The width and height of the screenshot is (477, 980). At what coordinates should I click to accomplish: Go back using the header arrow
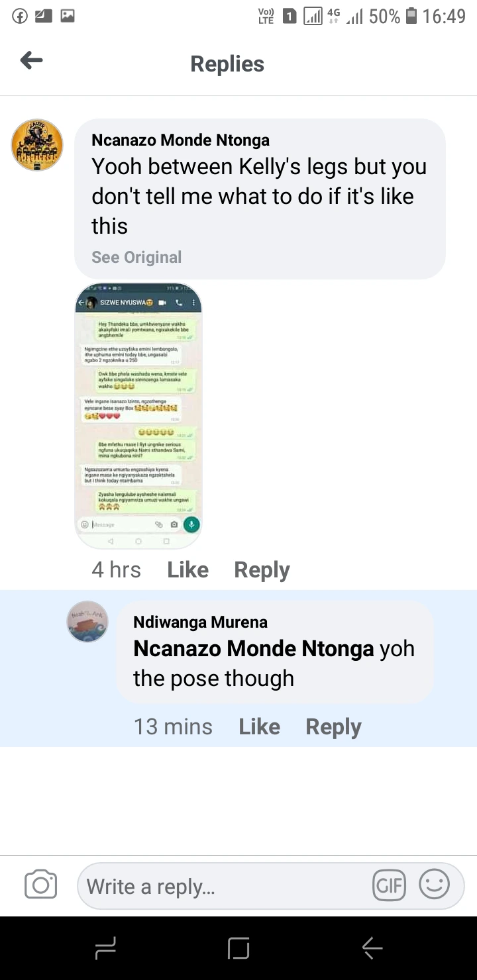31,61
